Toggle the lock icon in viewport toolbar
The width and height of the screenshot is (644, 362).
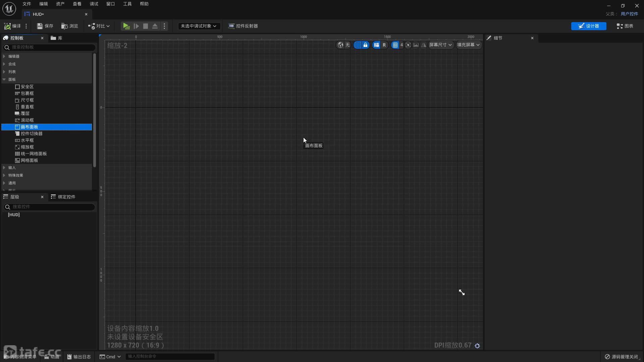[365, 45]
